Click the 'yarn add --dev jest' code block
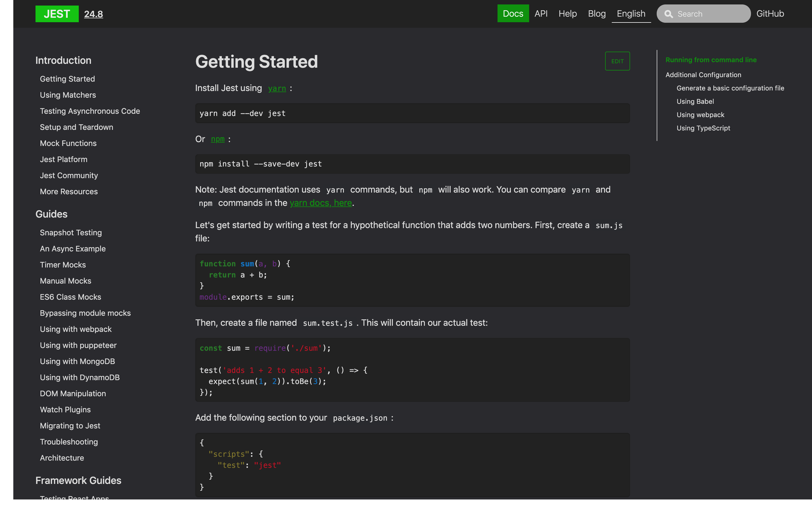This screenshot has width=812, height=515. pyautogui.click(x=412, y=113)
